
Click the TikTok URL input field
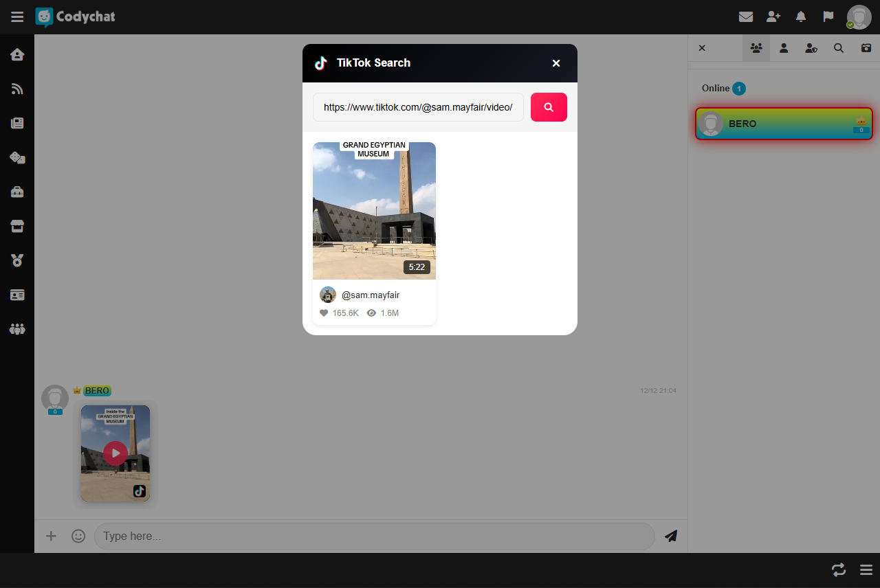click(x=418, y=107)
